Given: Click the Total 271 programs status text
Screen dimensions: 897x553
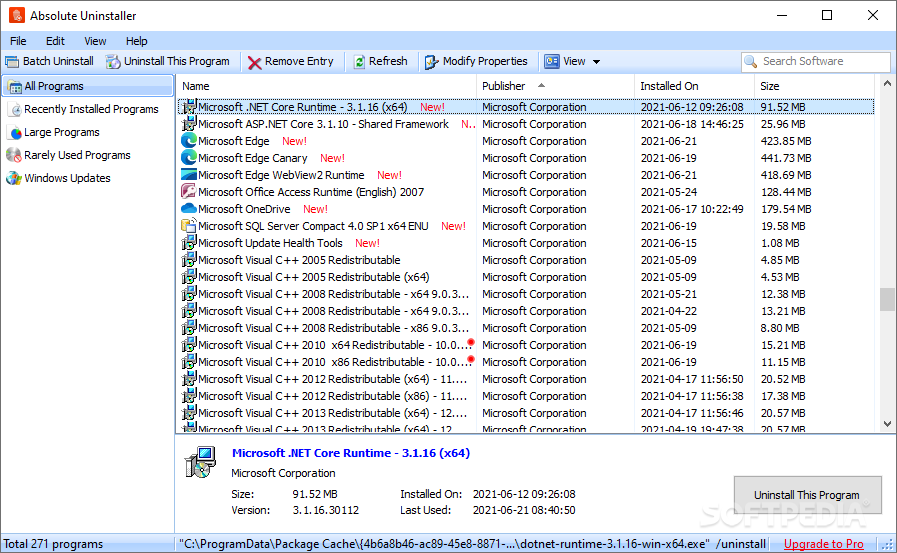Looking at the screenshot, I should point(53,544).
